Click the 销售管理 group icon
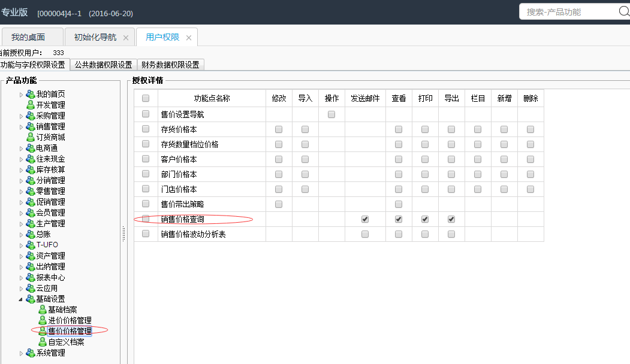 click(x=30, y=126)
